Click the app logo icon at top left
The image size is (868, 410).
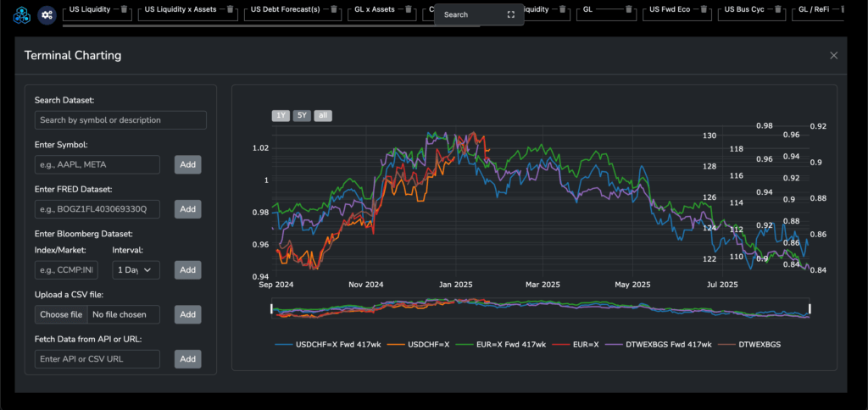(x=21, y=14)
